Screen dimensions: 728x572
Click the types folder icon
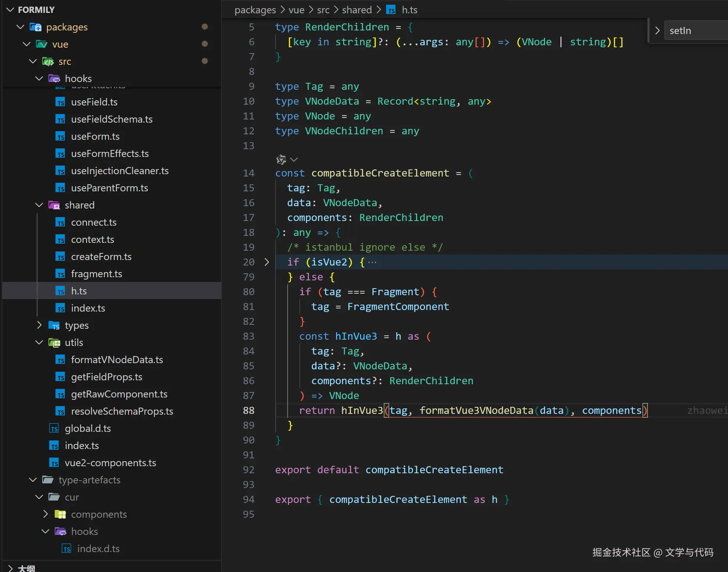[54, 325]
